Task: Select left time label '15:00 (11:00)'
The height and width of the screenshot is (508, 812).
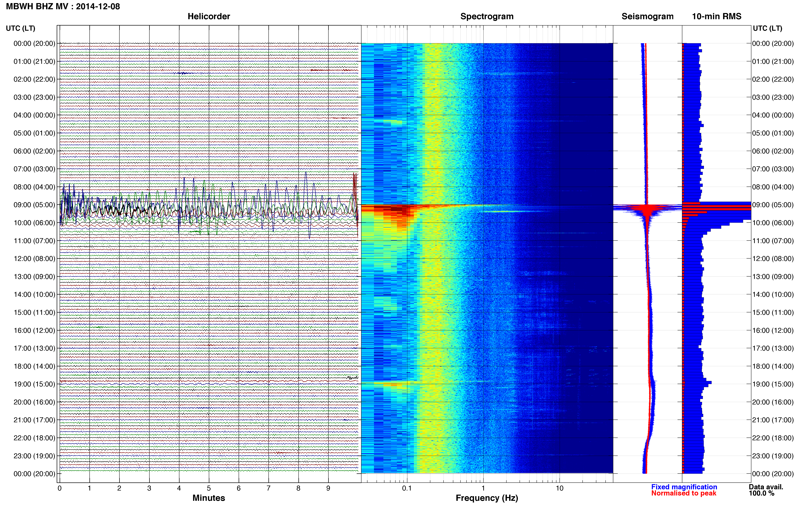Action: (x=34, y=312)
